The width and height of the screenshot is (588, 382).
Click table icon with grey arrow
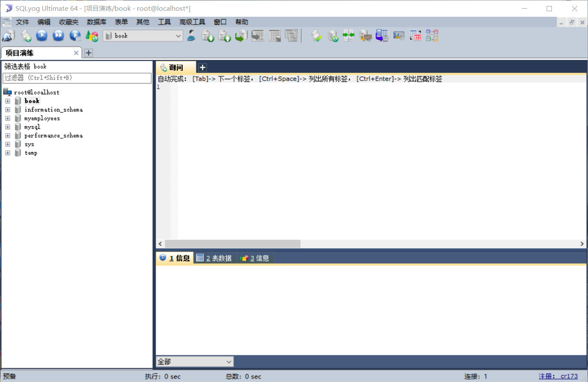258,36
